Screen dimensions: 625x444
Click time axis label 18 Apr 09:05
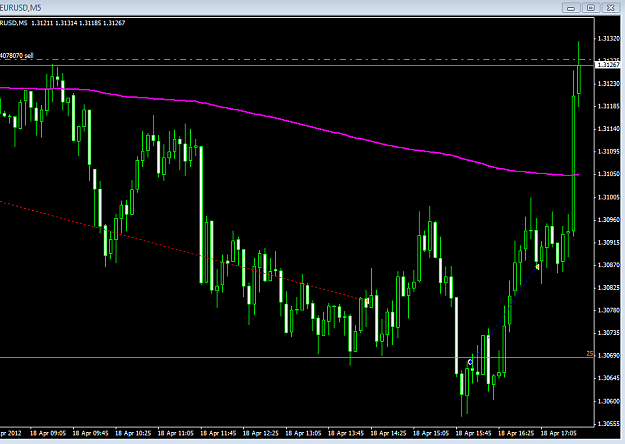48,433
